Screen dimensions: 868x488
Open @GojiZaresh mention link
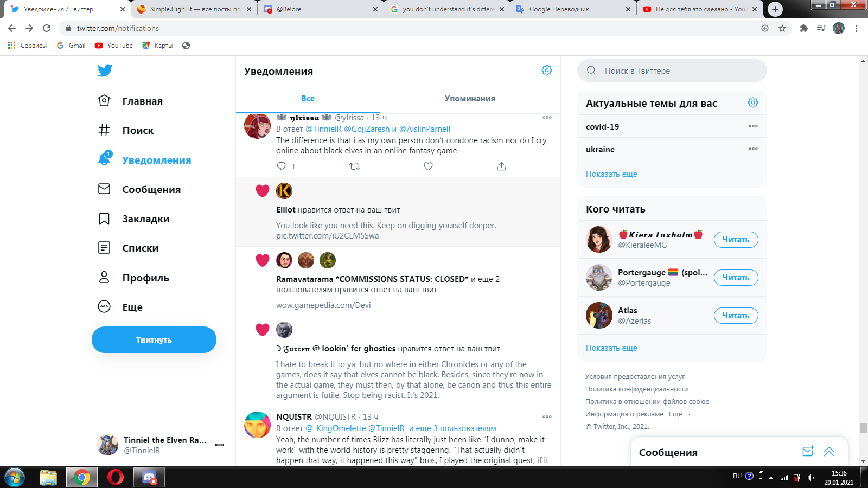coord(367,129)
